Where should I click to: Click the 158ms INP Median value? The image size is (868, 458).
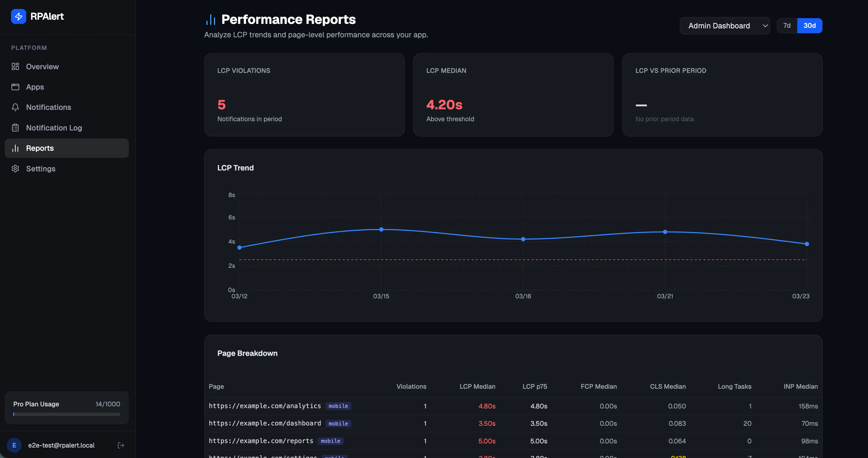(x=808, y=406)
